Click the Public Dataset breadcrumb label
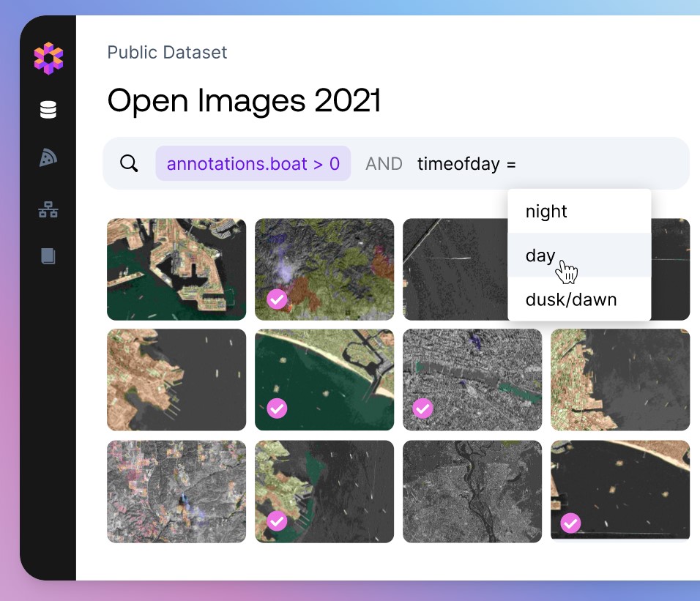Viewport: 700px width, 601px height. (x=168, y=52)
